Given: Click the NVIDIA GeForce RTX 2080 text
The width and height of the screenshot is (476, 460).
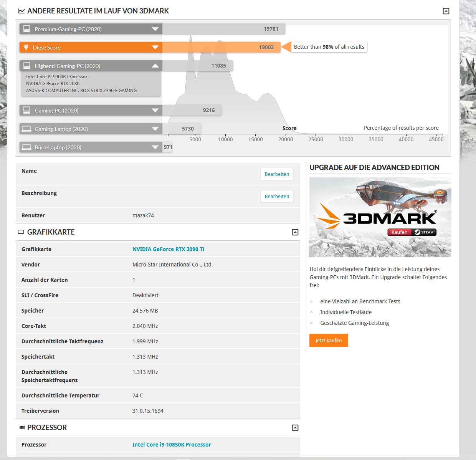Looking at the screenshot, I should click(53, 84).
